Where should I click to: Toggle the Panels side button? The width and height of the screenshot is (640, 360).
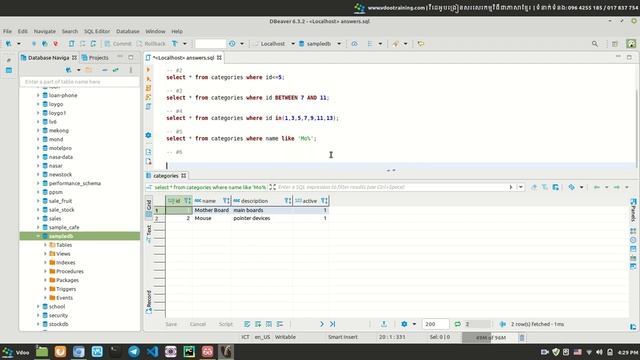(x=633, y=209)
